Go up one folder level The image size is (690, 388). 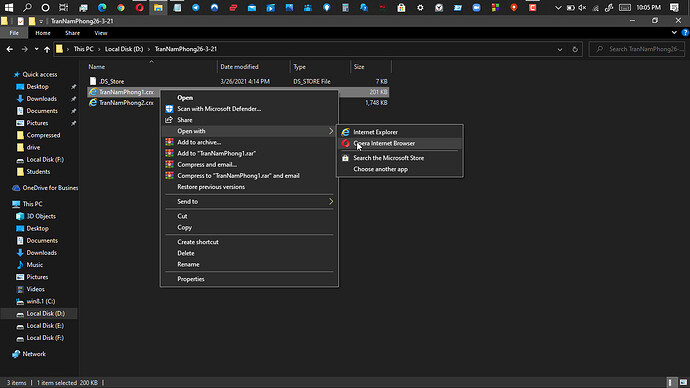coord(47,49)
